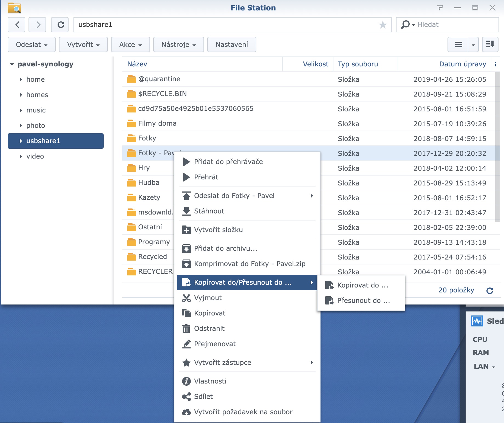Open the Filmy doma folder
The width and height of the screenshot is (504, 423).
[157, 123]
